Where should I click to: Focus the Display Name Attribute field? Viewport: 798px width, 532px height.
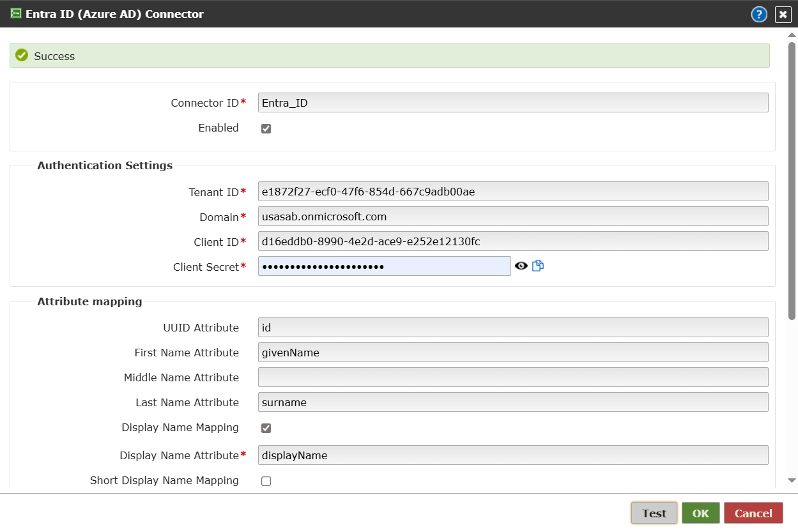click(512, 455)
